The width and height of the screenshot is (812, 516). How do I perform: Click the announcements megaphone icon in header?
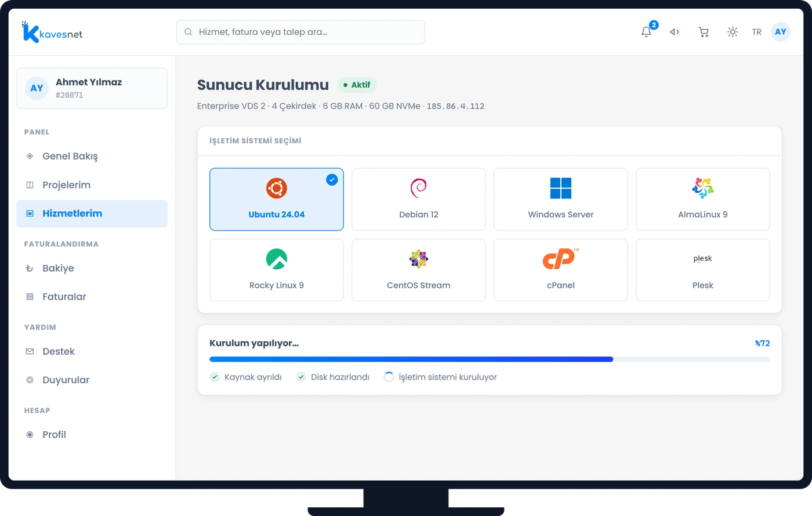click(675, 32)
